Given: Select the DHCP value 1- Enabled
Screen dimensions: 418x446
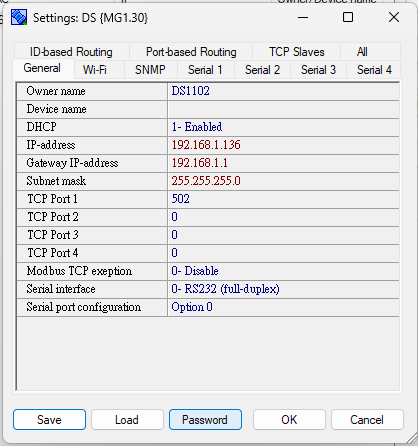Looking at the screenshot, I should [283, 127].
